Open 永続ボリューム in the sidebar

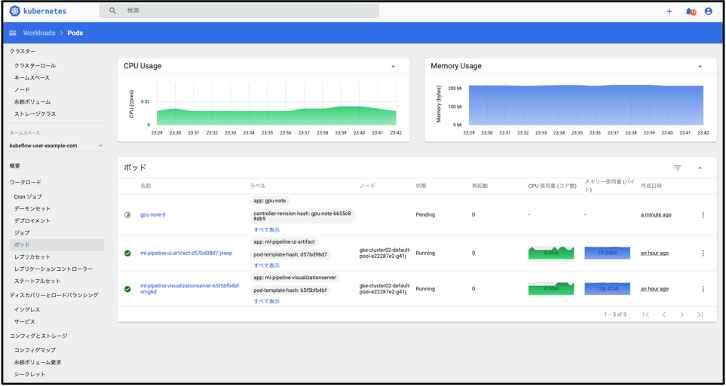[x=32, y=101]
